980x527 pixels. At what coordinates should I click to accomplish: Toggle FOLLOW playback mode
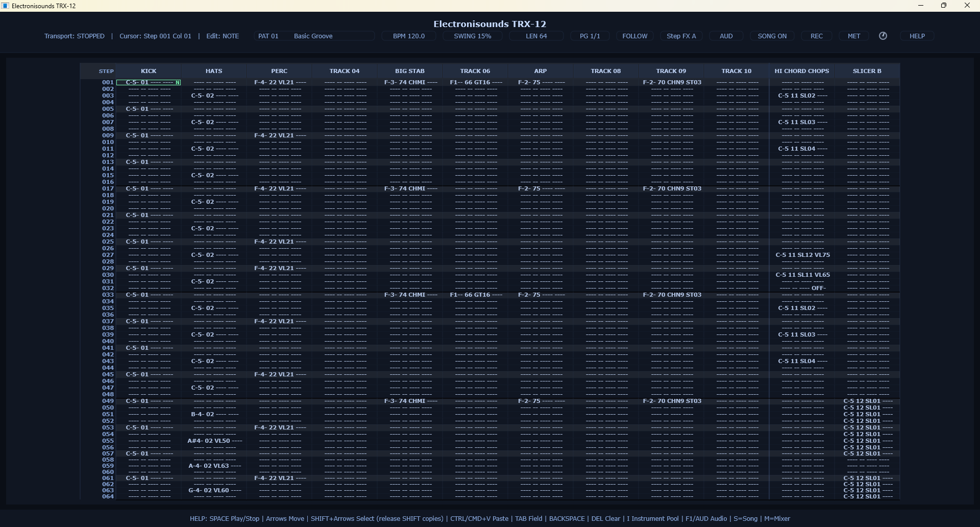(635, 36)
